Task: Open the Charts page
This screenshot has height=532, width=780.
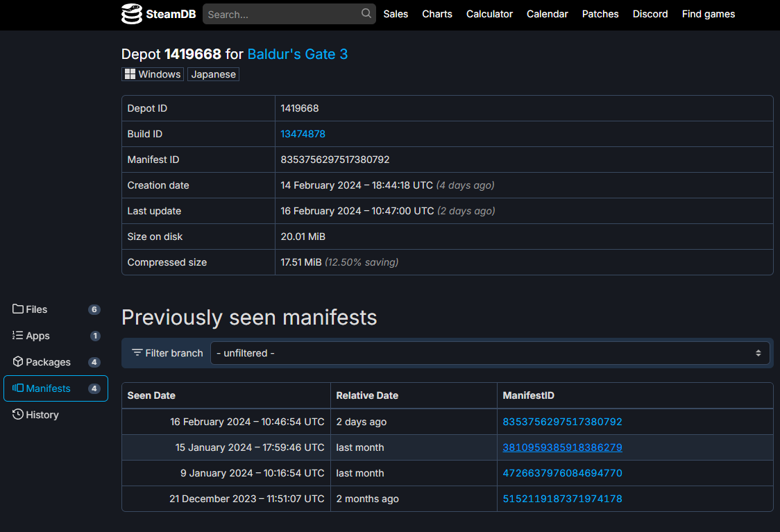Action: pyautogui.click(x=436, y=14)
